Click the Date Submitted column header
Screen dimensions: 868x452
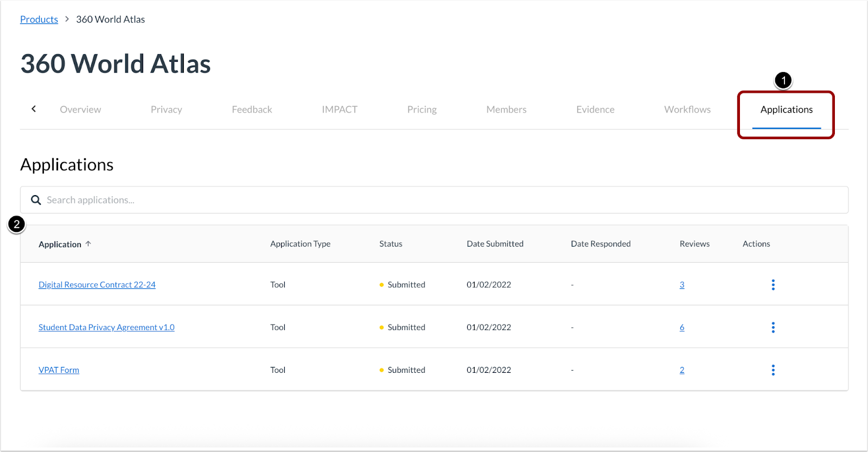[495, 244]
